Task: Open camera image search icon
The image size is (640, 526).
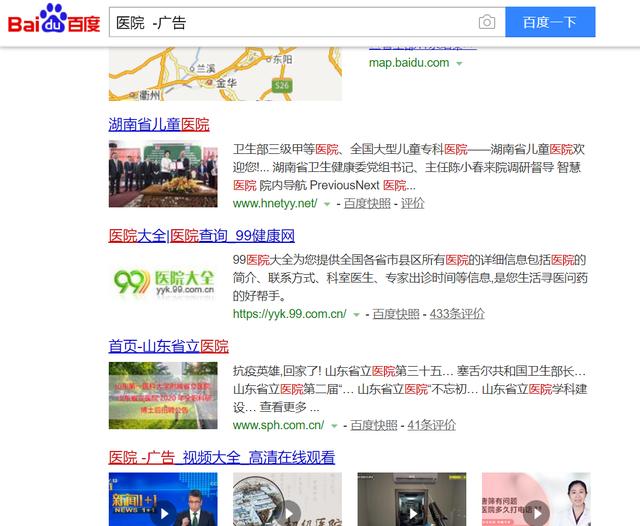Action: 487,22
